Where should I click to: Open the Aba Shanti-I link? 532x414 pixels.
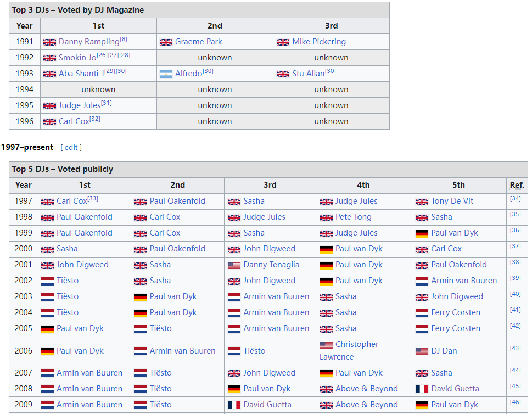[81, 74]
